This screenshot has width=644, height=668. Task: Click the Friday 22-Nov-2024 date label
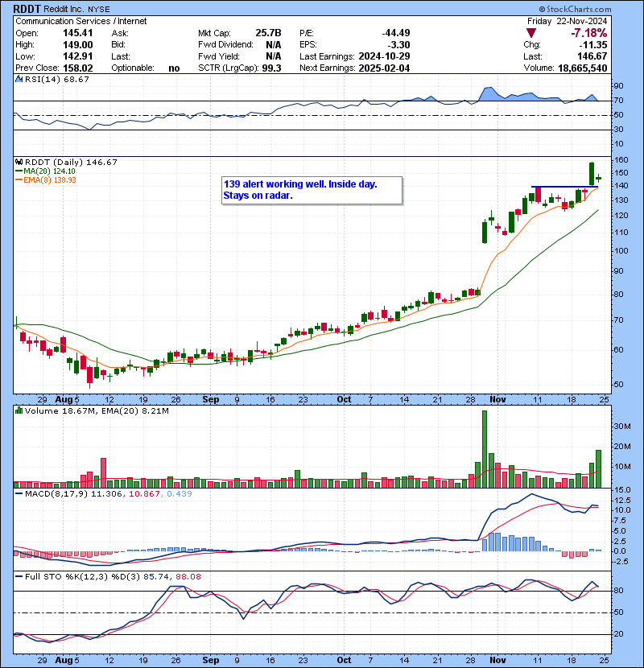click(x=567, y=21)
